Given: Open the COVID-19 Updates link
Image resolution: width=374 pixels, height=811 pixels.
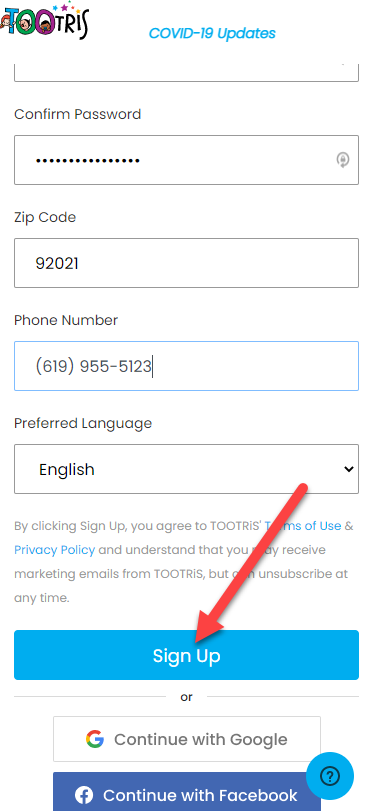Looking at the screenshot, I should 212,33.
